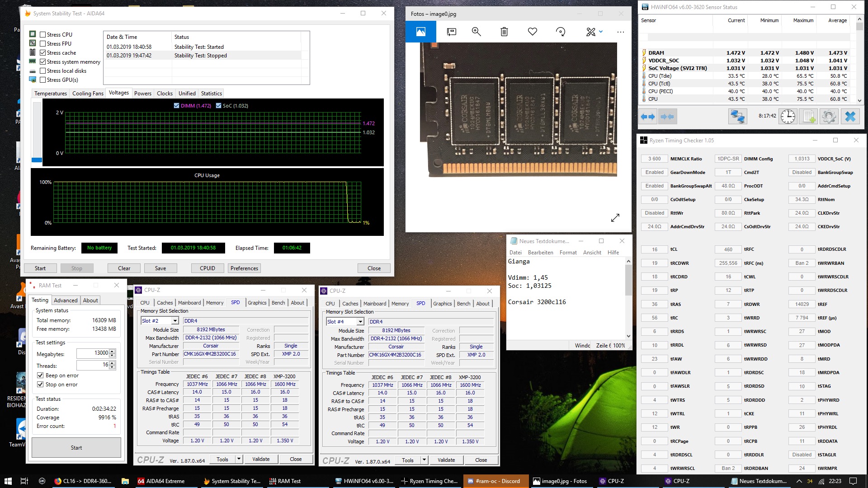Image resolution: width=868 pixels, height=488 pixels.
Task: Add image to favorites with heart icon
Action: click(533, 32)
